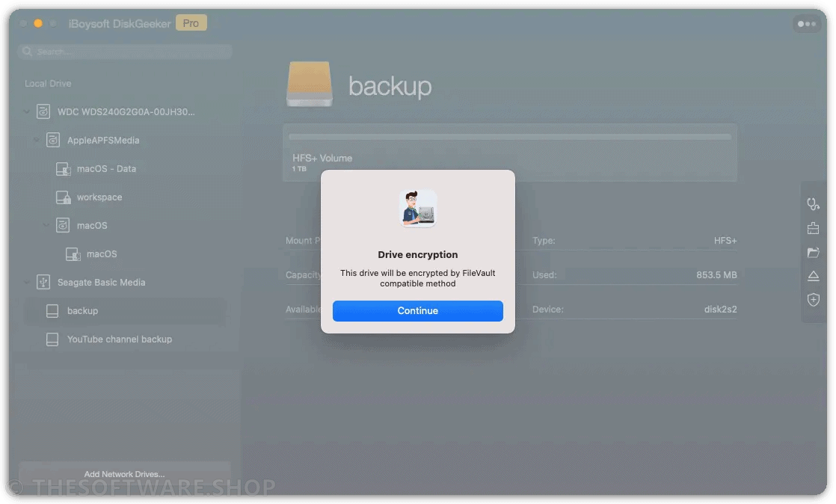Click the eject triangle icon in right toolbar

click(813, 276)
